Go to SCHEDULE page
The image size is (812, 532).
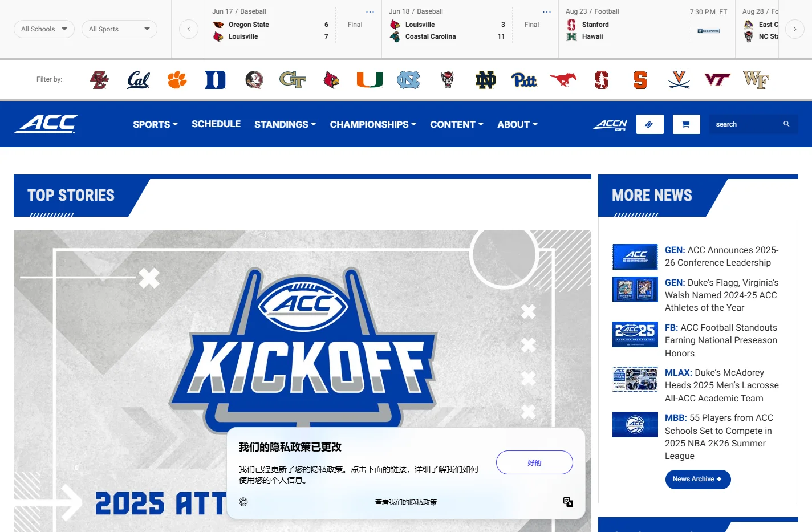[216, 124]
